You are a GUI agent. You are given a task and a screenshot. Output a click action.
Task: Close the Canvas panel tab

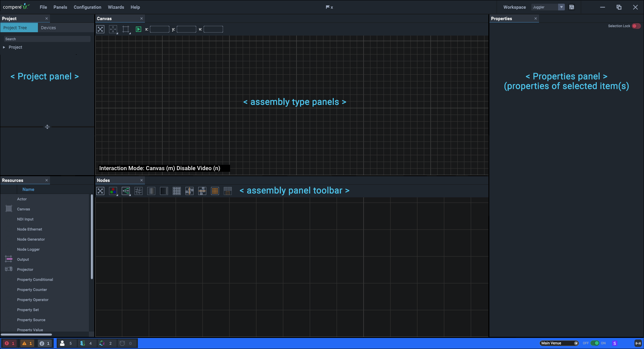[x=142, y=19]
